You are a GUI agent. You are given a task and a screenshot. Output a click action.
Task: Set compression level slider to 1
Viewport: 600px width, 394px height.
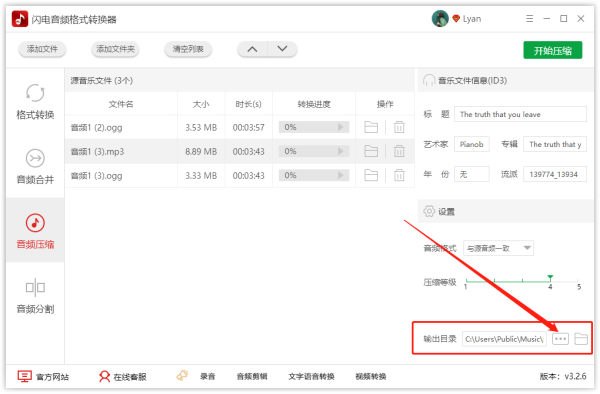pos(466,281)
